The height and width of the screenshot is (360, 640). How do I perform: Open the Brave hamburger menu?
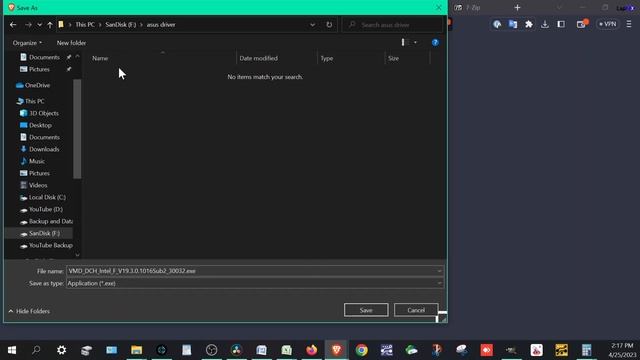pos(629,24)
